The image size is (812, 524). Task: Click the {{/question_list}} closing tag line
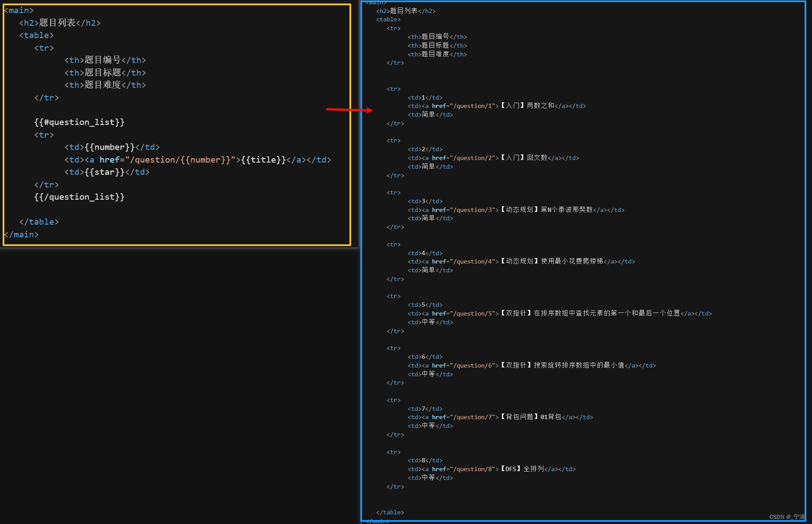coord(79,197)
